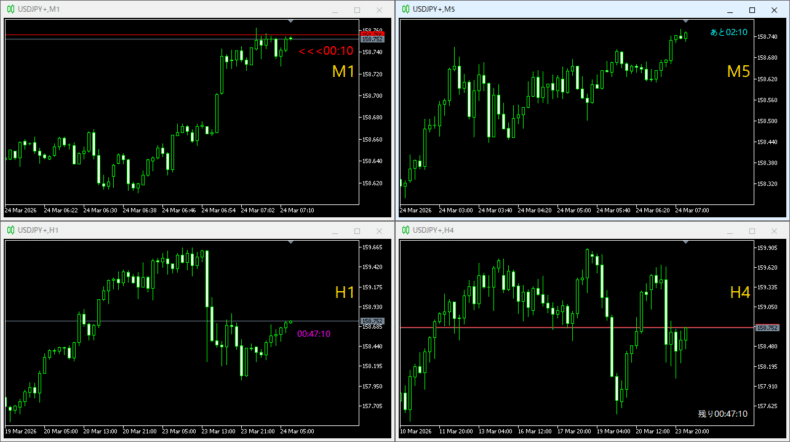Click the chart icon in USDJPY+,M1 title bar

click(x=9, y=9)
